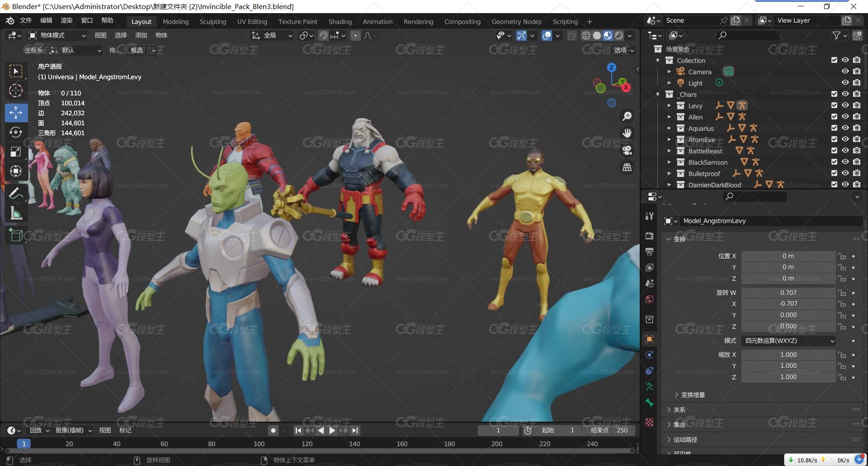Select the 3D Cursor tool
868x466 pixels.
click(16, 91)
